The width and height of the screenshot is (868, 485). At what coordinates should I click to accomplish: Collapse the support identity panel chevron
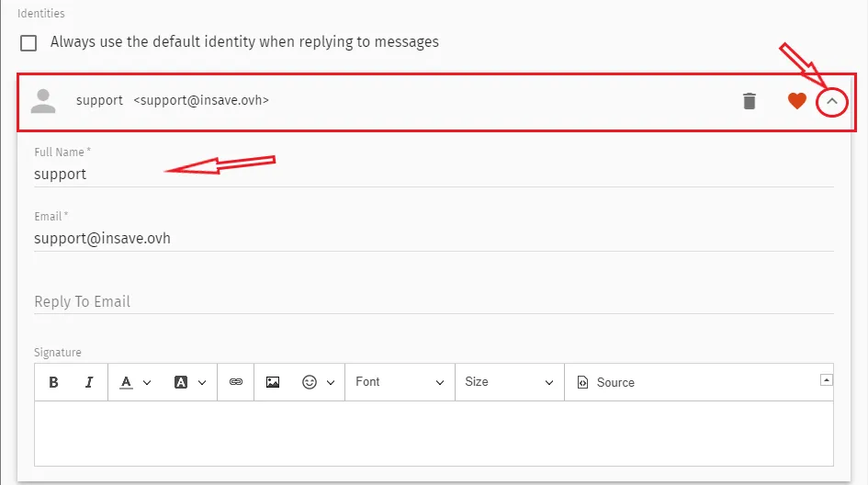pos(831,101)
